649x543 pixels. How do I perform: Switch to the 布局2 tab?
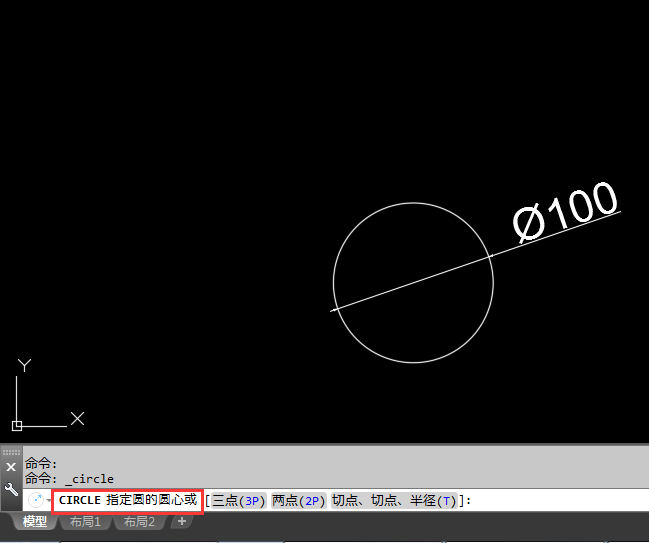coord(139,521)
